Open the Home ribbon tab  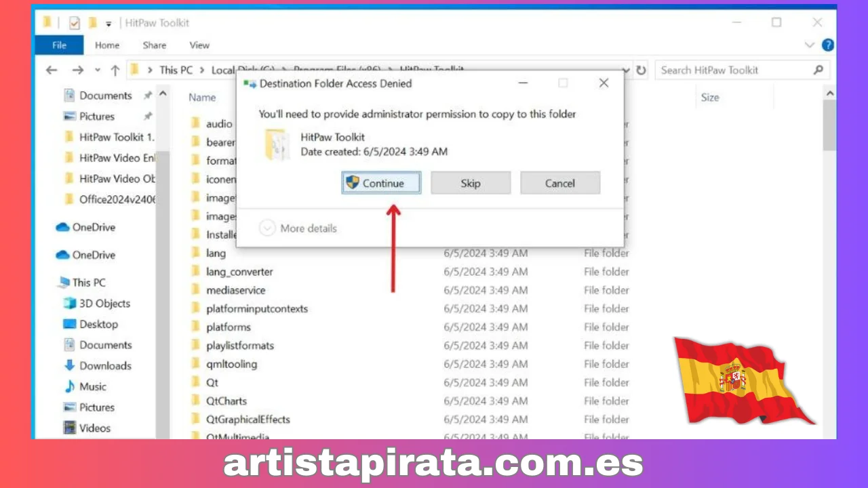click(x=107, y=45)
